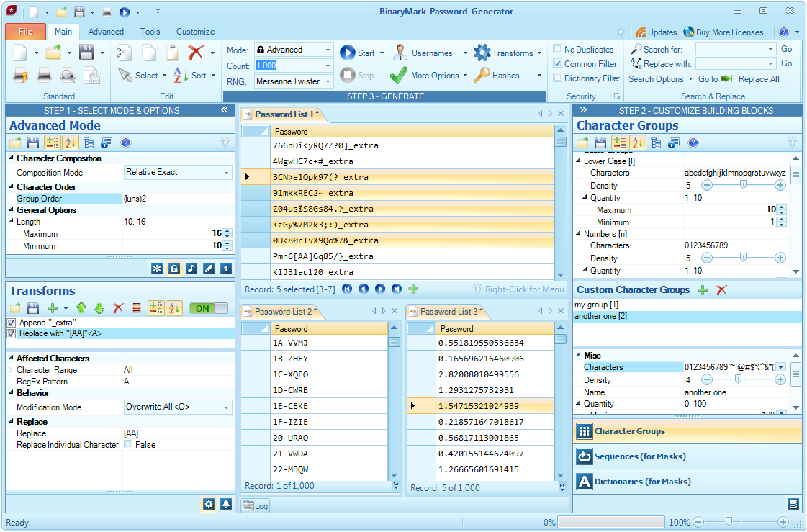807x532 pixels.
Task: Adjust the Lower Case density slider
Action: click(x=743, y=186)
